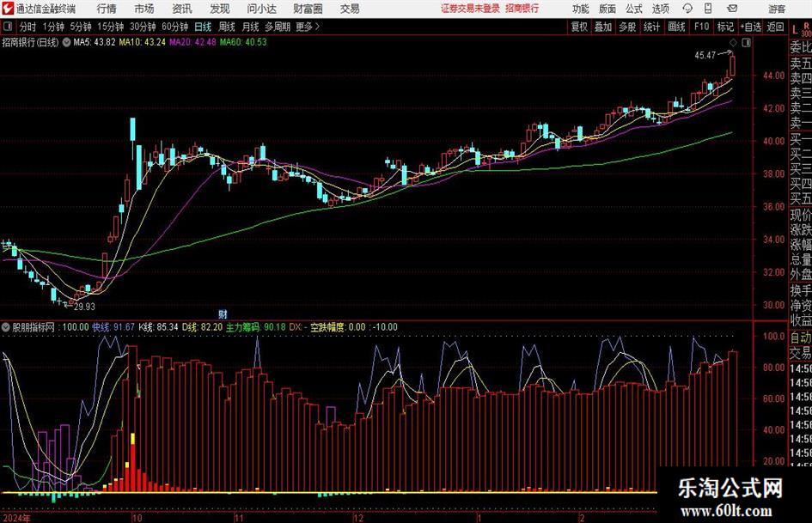Click 证券交易未登录 status link
Viewport: 812px width, 523px height.
pos(470,9)
